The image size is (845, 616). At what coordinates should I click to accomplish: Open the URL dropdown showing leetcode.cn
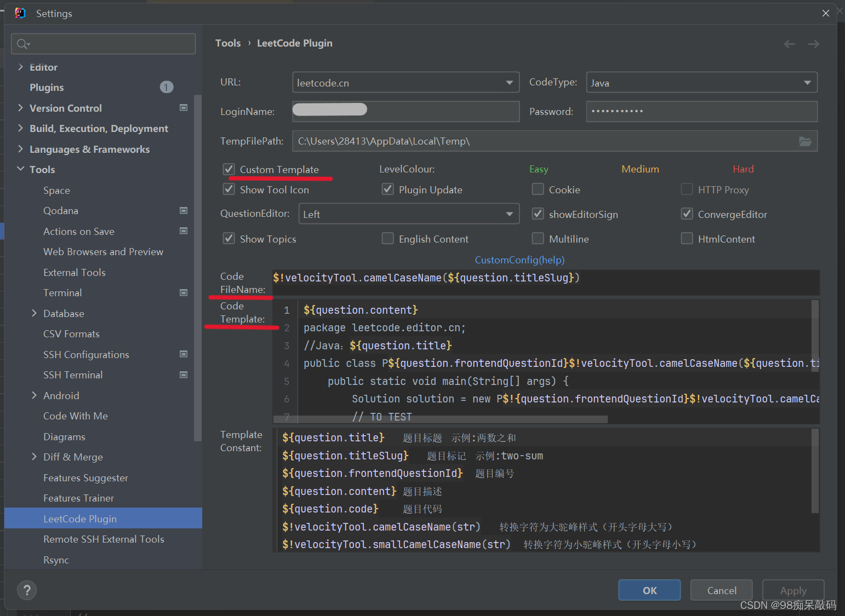coord(406,83)
